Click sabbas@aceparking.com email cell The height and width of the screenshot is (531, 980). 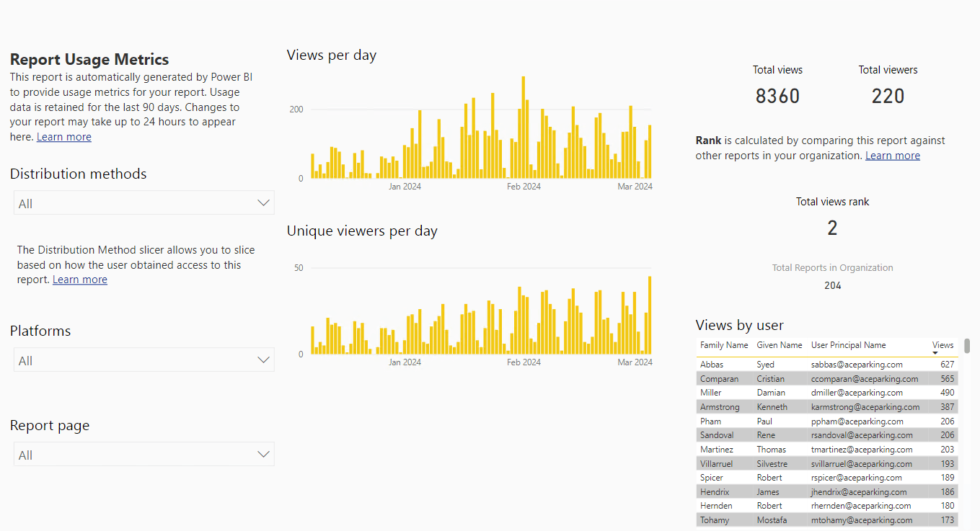(857, 365)
